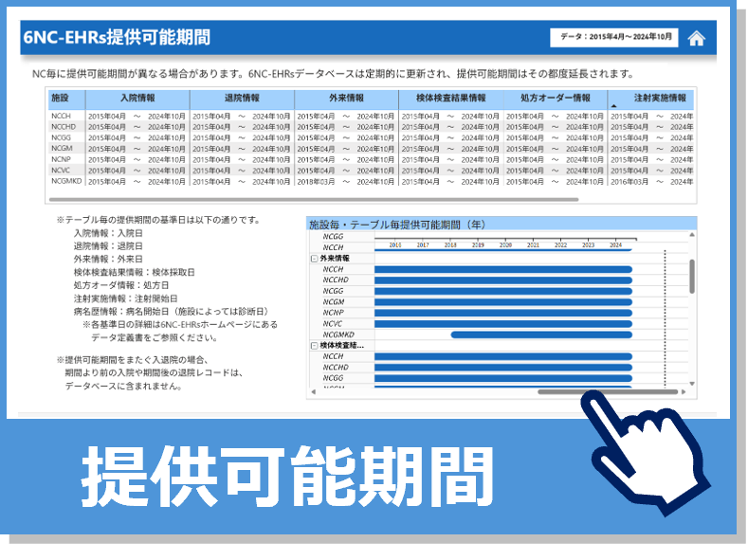Select the NCGMKD row in the table

(x=66, y=181)
